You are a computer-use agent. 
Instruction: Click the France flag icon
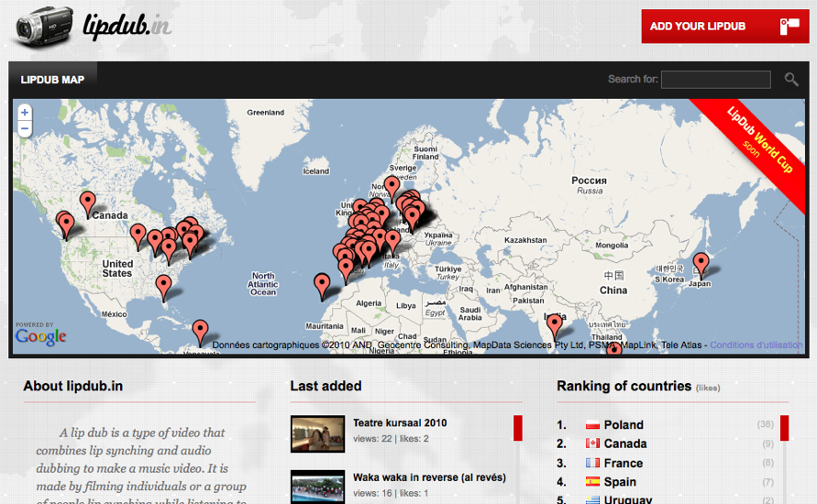(x=592, y=463)
